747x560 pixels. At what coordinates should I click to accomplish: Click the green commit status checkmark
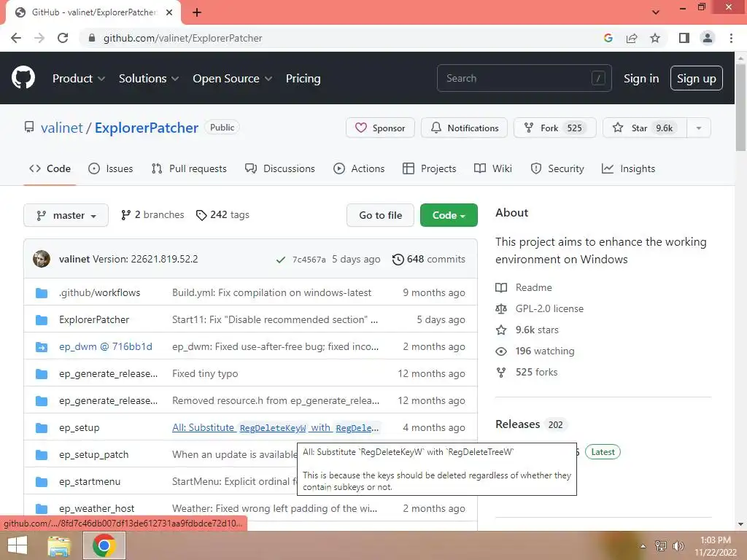(281, 260)
